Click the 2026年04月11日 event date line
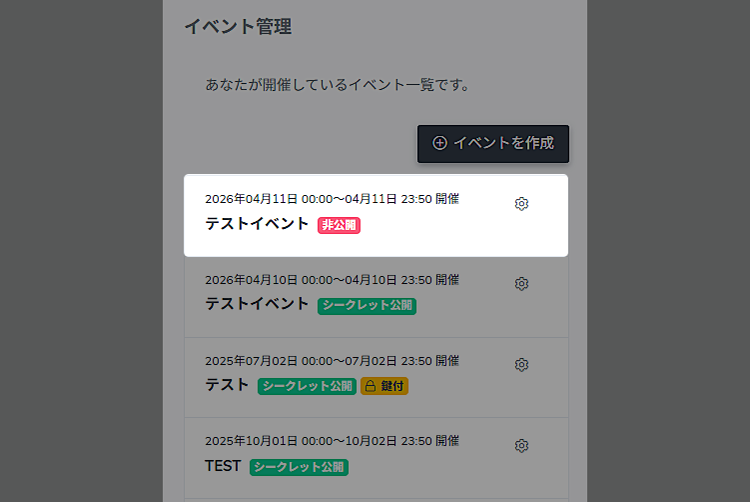750x502 pixels. pyautogui.click(x=332, y=199)
